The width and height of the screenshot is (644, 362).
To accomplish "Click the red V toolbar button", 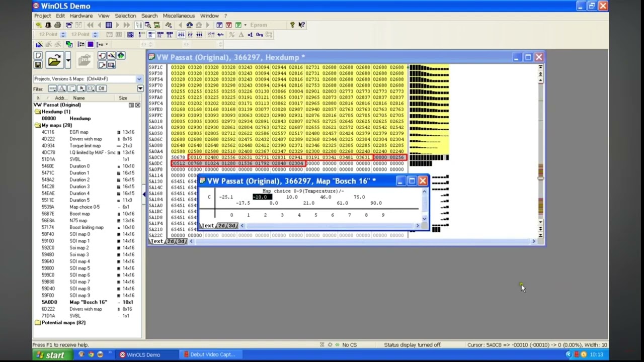I will click(229, 25).
